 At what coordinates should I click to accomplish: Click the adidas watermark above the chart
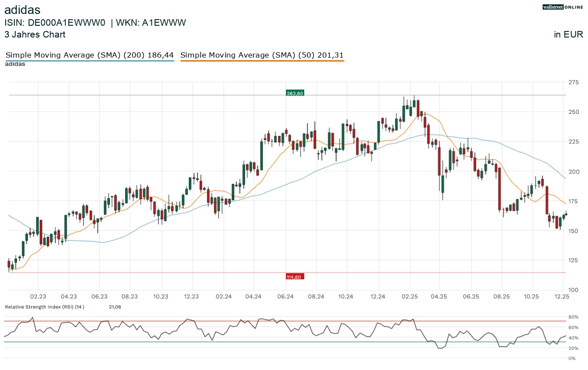coord(14,64)
